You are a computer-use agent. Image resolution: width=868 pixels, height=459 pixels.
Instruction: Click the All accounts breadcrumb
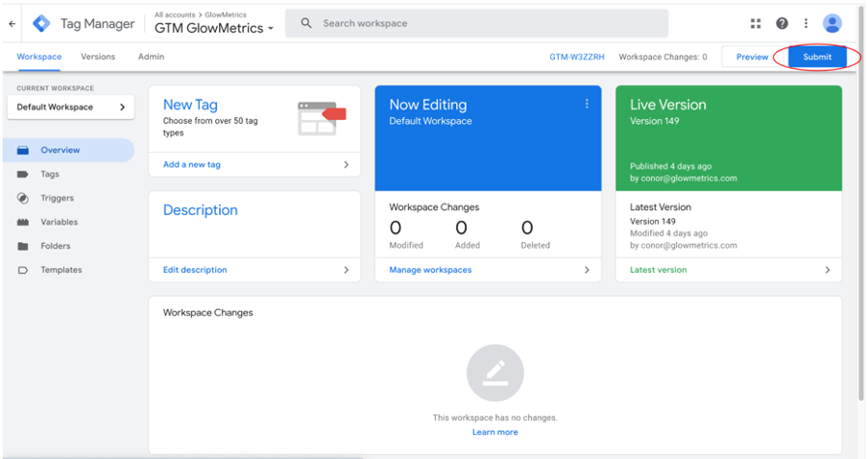[175, 15]
